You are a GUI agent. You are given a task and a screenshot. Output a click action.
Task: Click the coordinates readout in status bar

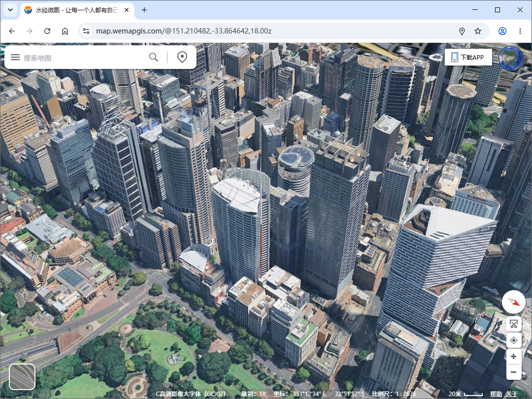319,394
